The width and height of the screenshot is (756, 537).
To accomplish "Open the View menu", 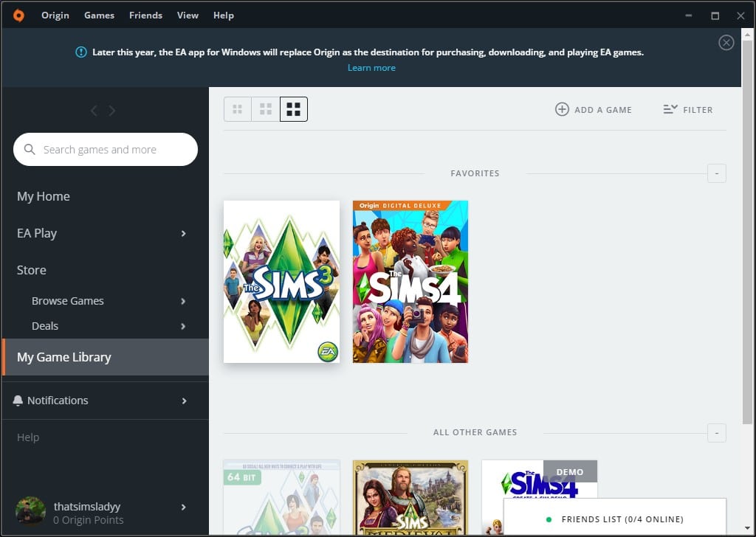I will tap(188, 15).
